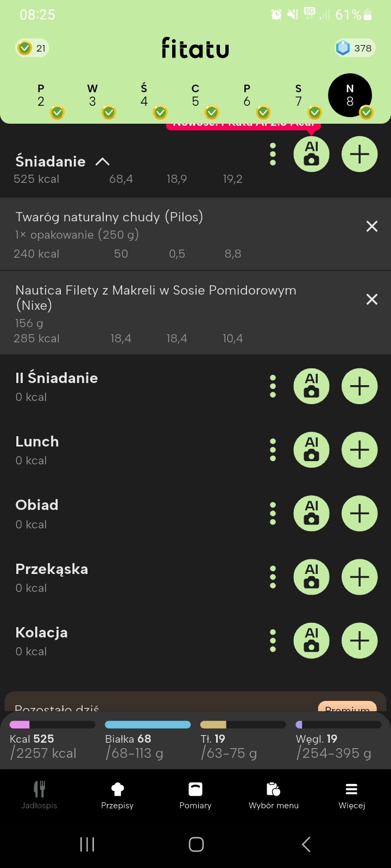Collapse the Śniadanie meal section
The height and width of the screenshot is (868, 391).
coord(102,162)
